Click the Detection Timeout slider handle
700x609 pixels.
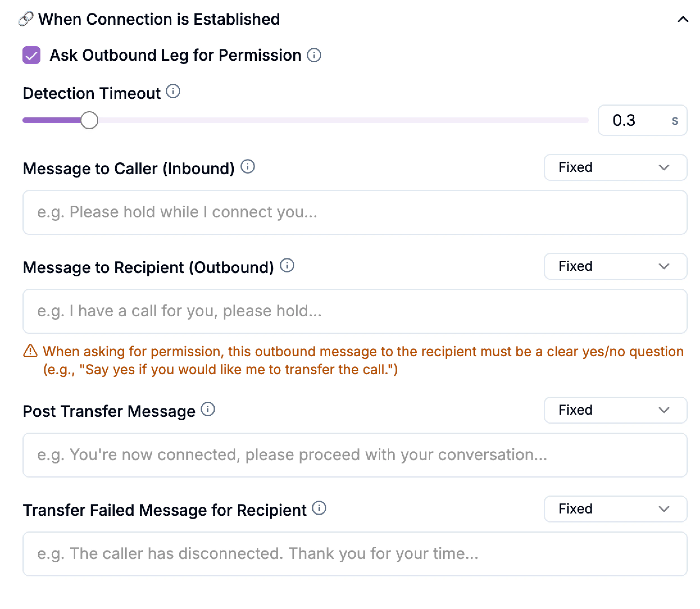click(89, 120)
